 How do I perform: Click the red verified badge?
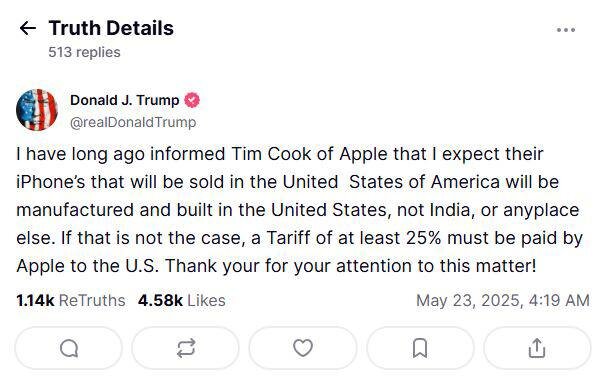coord(192,100)
